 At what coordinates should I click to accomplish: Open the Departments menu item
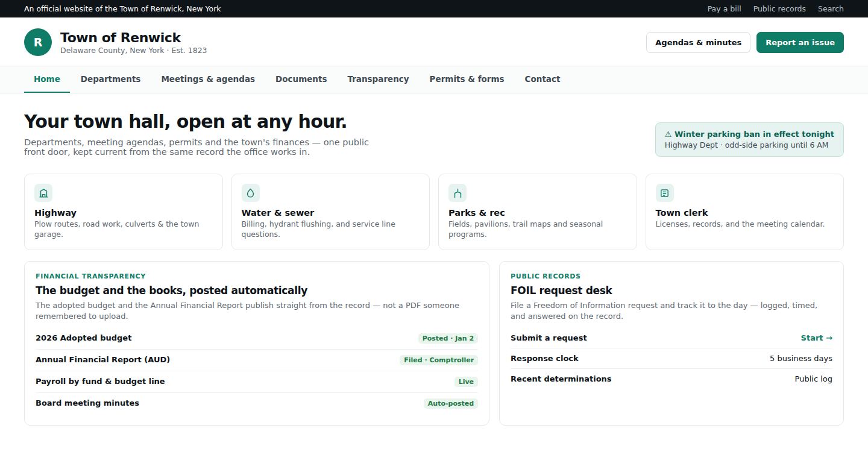point(110,79)
